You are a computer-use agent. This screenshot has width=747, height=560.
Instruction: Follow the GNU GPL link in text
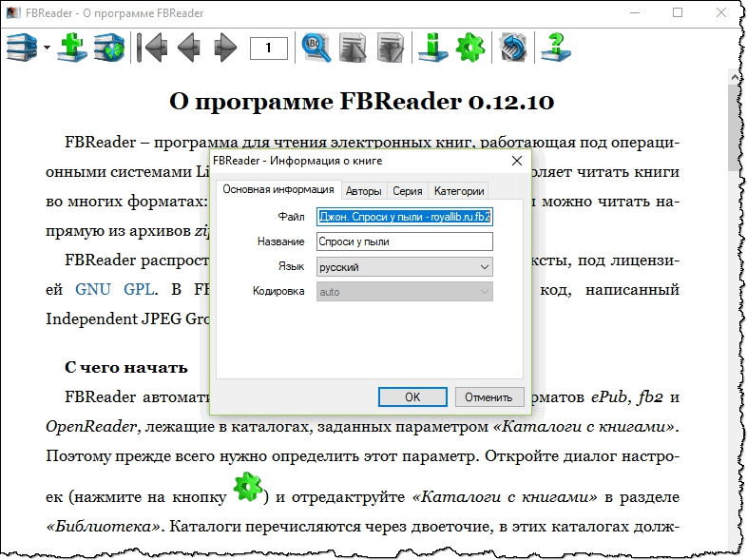click(115, 289)
